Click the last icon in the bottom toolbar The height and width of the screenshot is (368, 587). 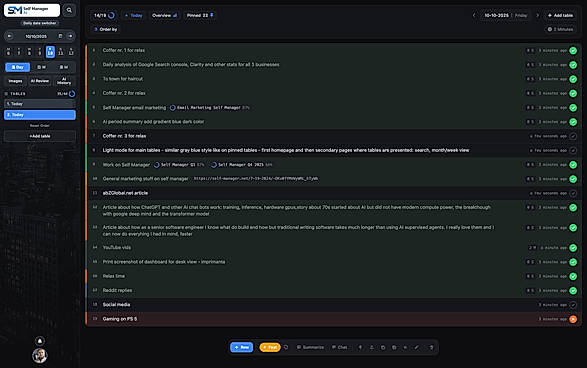tap(431, 347)
